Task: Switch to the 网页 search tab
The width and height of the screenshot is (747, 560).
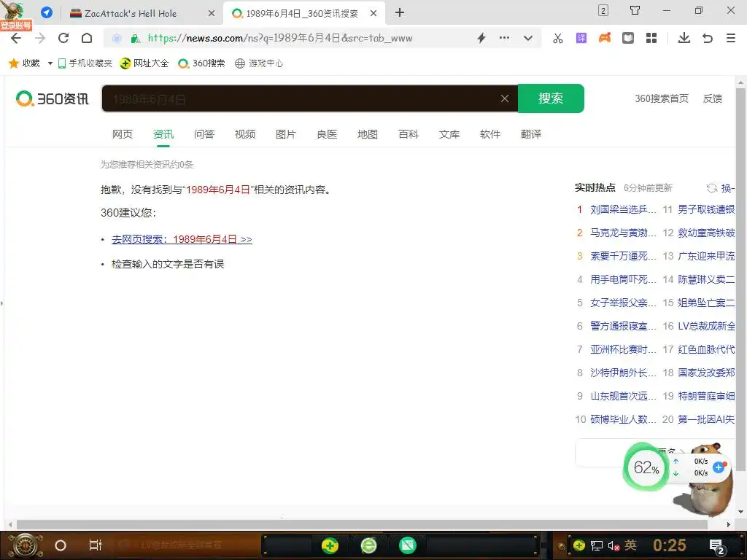Action: click(123, 134)
